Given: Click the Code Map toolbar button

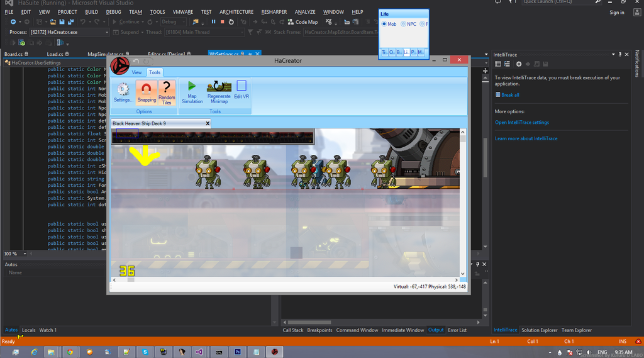Looking at the screenshot, I should click(303, 22).
